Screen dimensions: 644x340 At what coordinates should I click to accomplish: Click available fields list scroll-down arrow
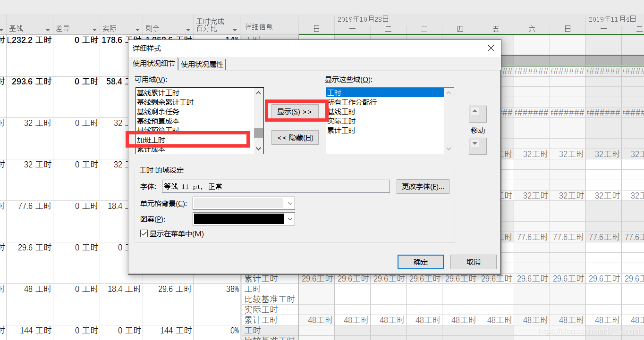(258, 149)
